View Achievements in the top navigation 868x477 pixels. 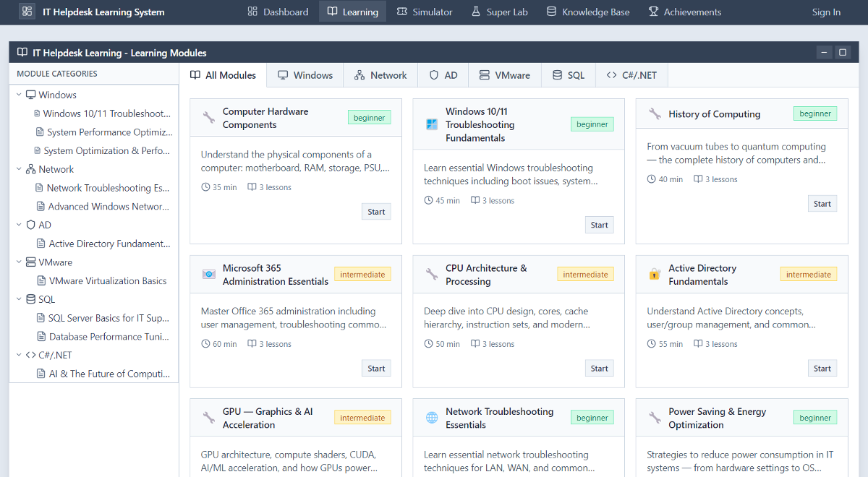click(684, 12)
